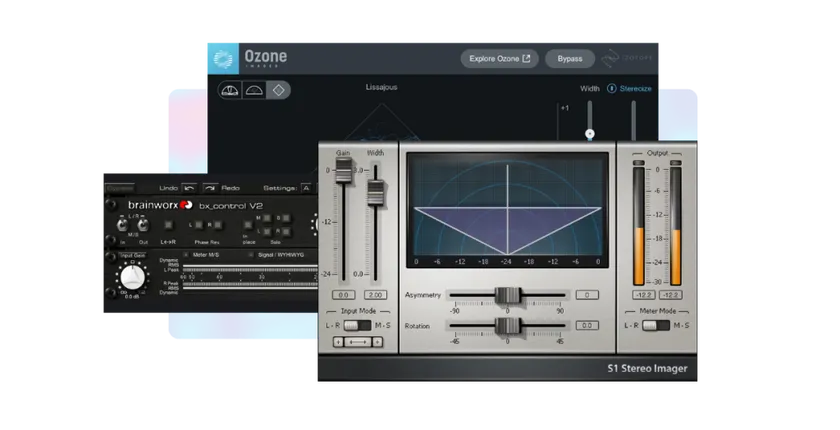This screenshot has width=840, height=430.
Task: Click the Bypass button in Ozone
Action: pyautogui.click(x=569, y=58)
